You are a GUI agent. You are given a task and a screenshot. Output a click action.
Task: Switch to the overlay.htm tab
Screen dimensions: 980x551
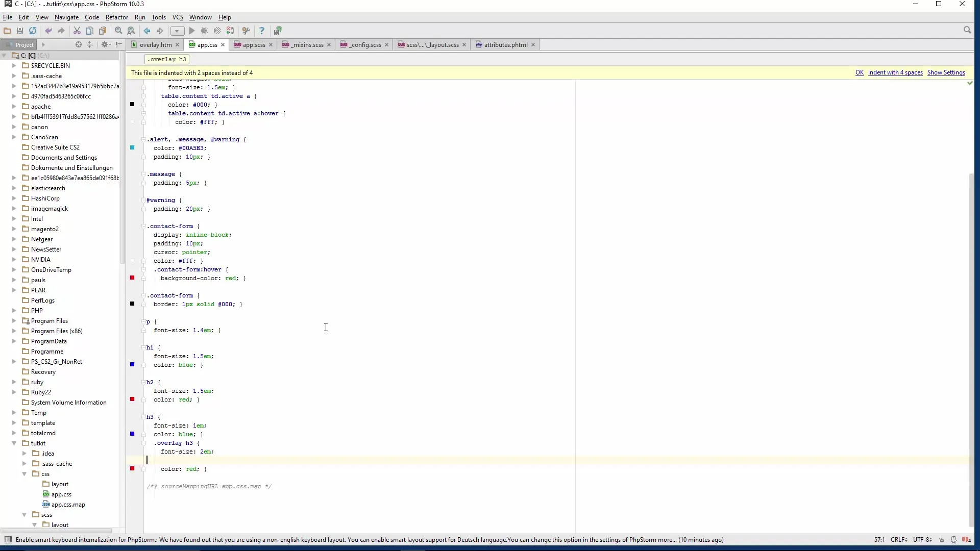point(156,44)
